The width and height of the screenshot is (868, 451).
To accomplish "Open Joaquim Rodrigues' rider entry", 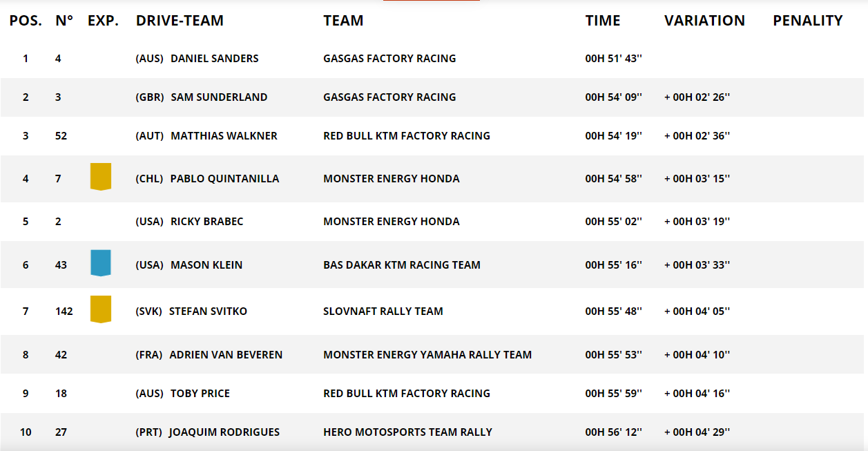I will pyautogui.click(x=224, y=432).
